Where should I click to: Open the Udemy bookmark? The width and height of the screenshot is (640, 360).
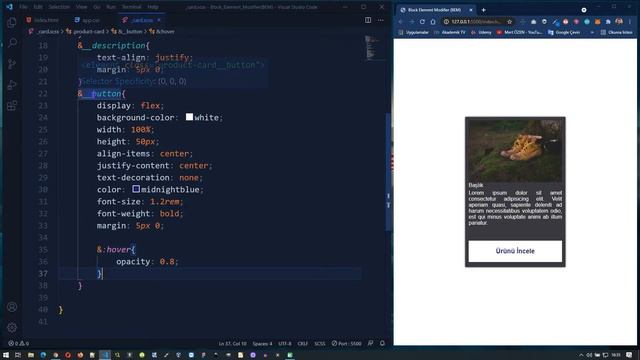pyautogui.click(x=481, y=32)
